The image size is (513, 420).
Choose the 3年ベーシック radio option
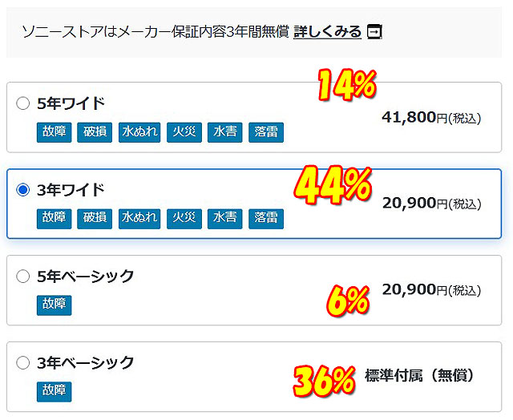23,363
